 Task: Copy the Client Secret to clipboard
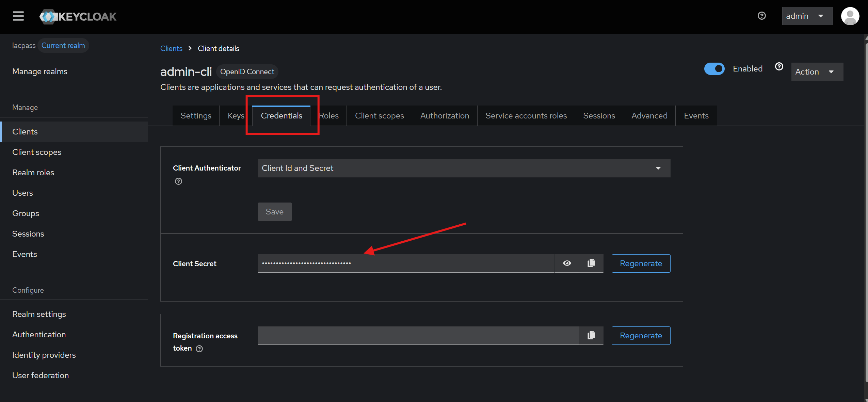point(591,263)
